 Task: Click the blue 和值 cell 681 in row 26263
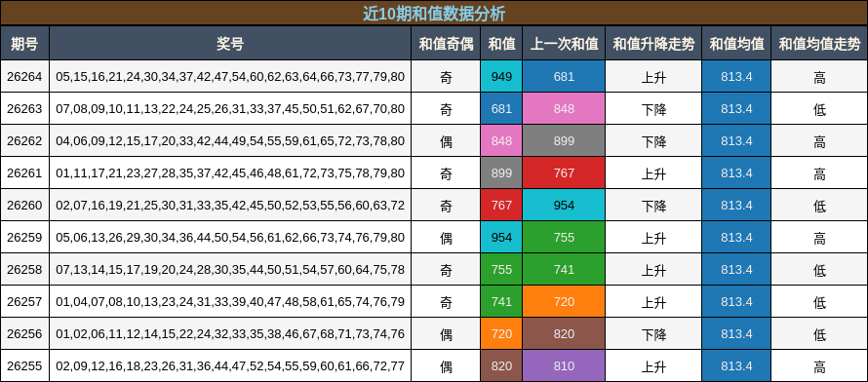tap(501, 108)
